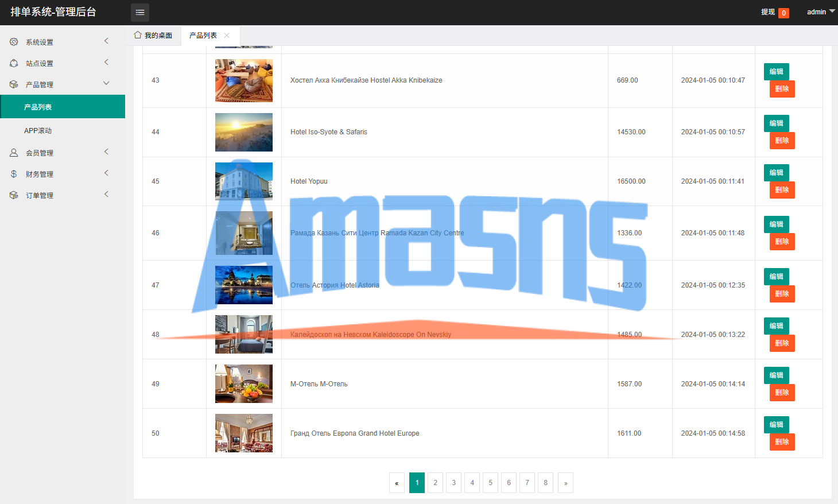Click 删除 for Ramada Kazan City Centre
This screenshot has height=504, width=838.
tap(782, 242)
